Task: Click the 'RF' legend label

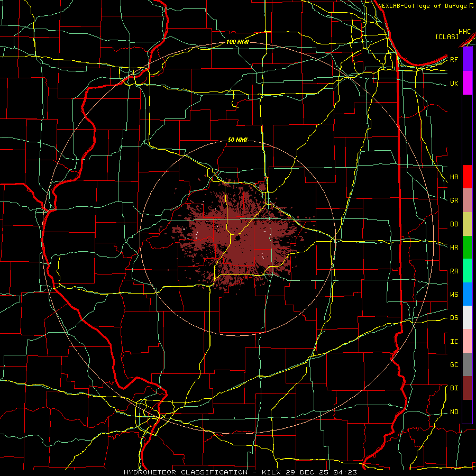Action: coord(454,59)
